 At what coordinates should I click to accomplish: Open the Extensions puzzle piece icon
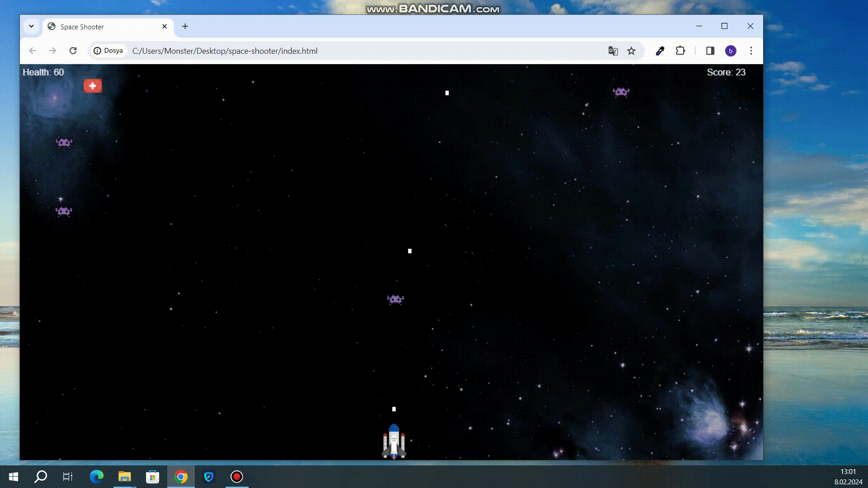tap(680, 51)
